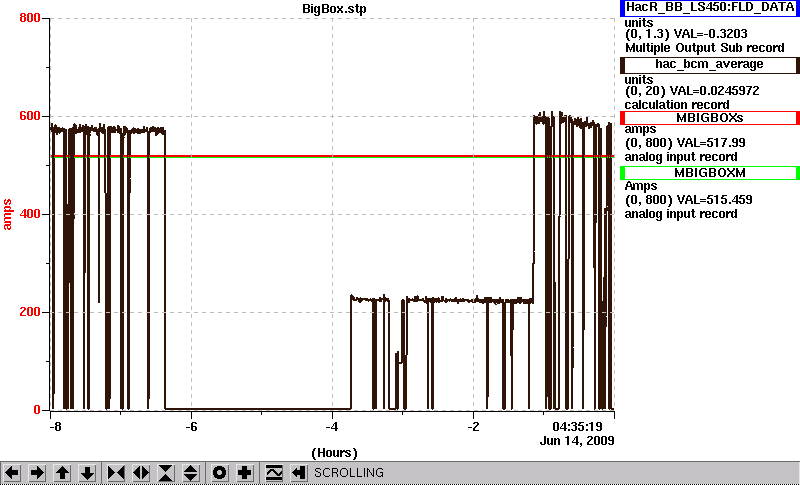Image resolution: width=800 pixels, height=485 pixels.
Task: Click the SCROLLING status label
Action: click(348, 473)
